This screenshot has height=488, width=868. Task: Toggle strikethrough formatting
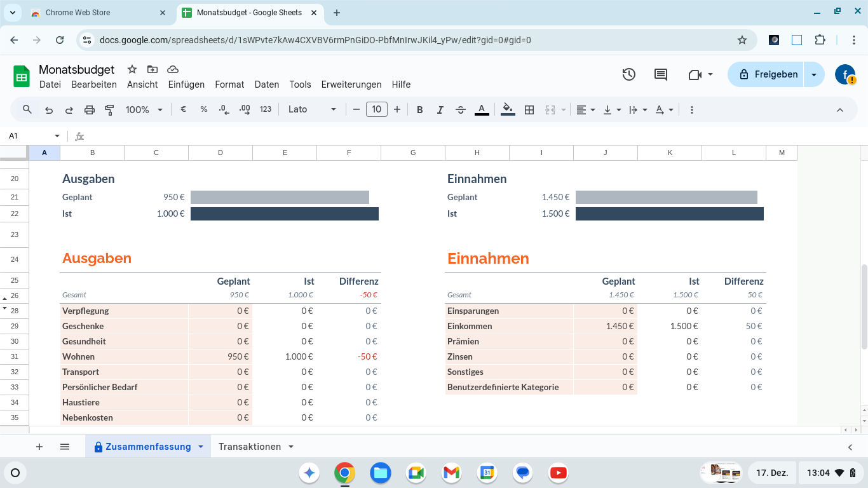[460, 109]
